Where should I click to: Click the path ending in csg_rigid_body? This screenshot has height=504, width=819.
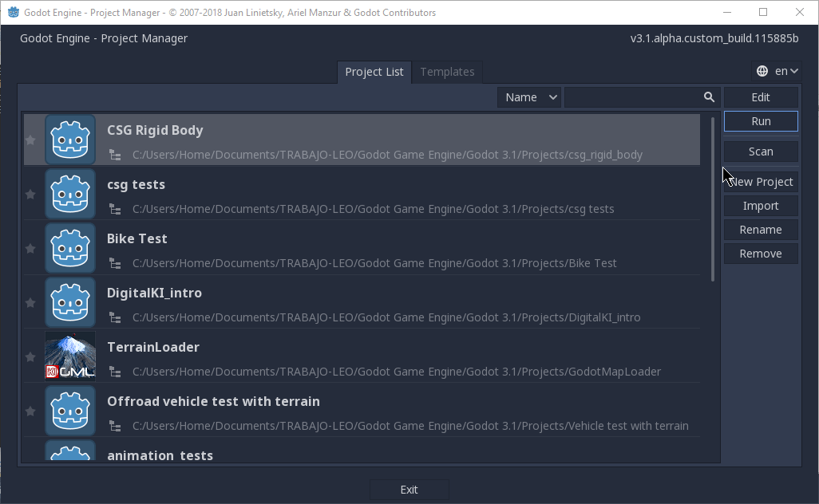coord(387,155)
